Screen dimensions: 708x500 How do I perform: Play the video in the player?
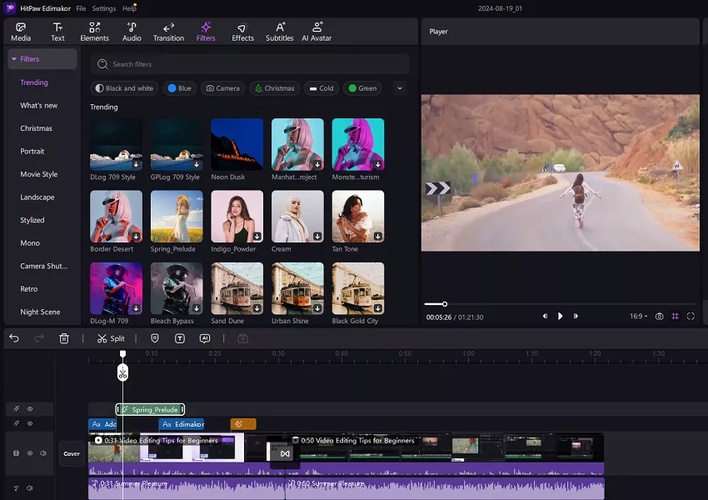pyautogui.click(x=560, y=316)
